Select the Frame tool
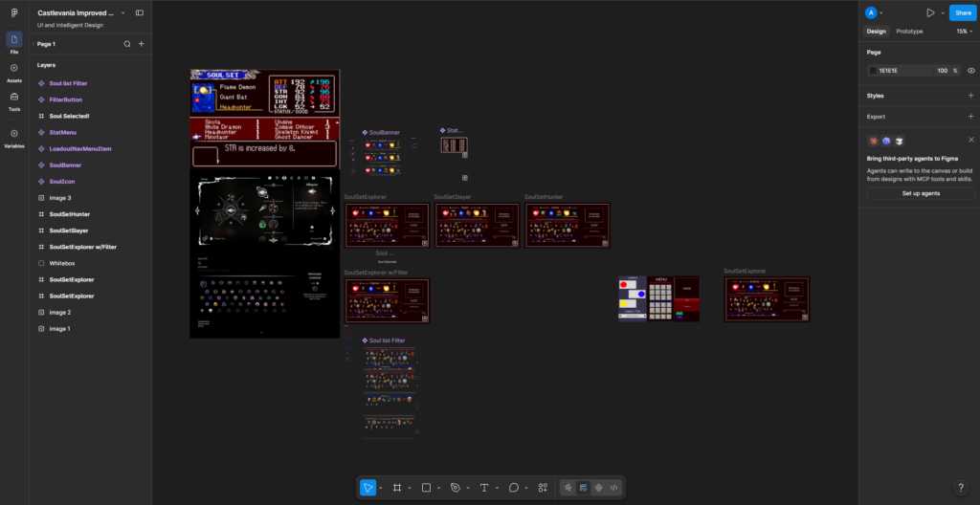This screenshot has width=980, height=505. [397, 488]
